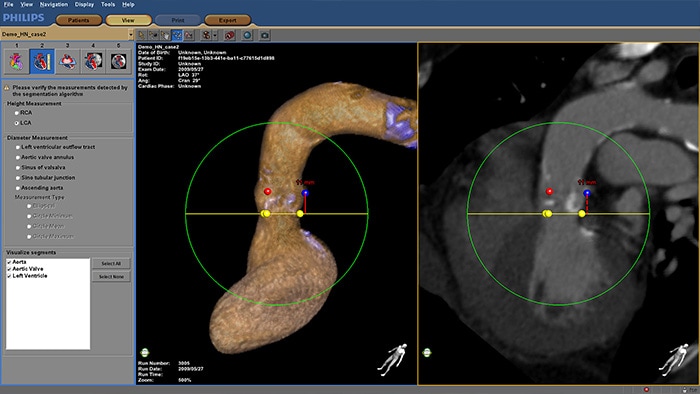Select workflow step 4 heart overlay icon
This screenshot has height=394, width=700.
click(93, 61)
